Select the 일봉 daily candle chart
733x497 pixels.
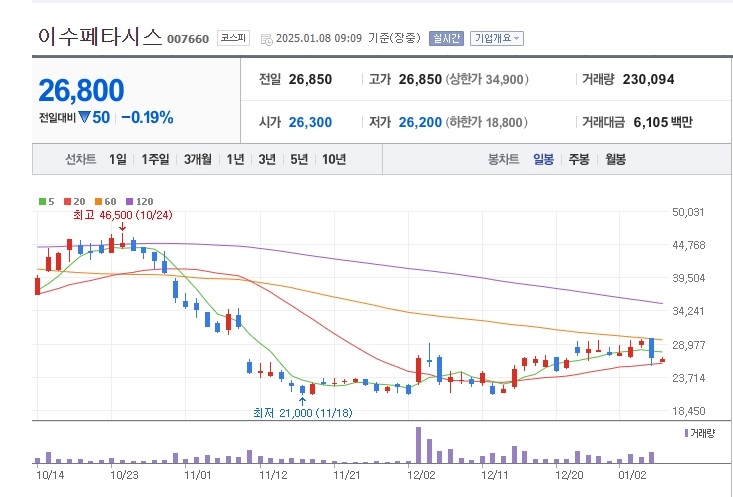[x=543, y=159]
